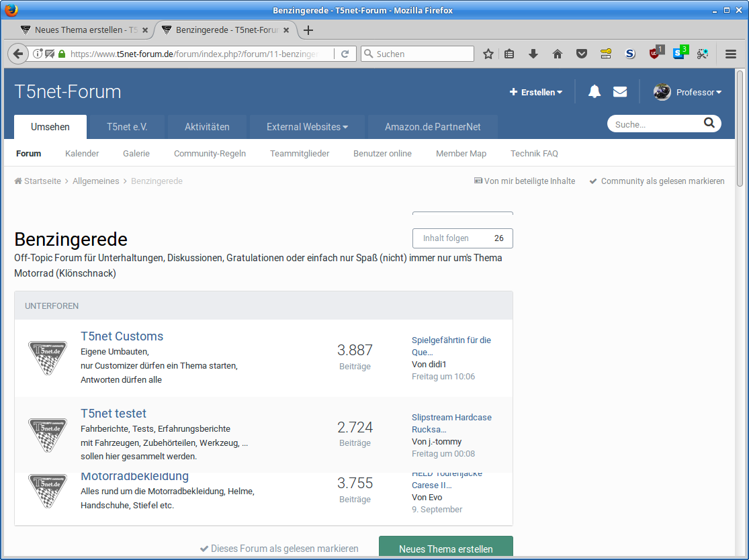Viewport: 749px width, 560px height.
Task: Focus the forum 'Suche...' input field
Action: click(657, 124)
